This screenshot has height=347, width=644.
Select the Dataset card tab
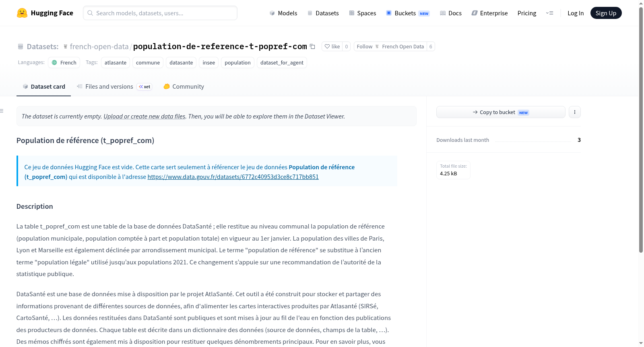pyautogui.click(x=43, y=87)
